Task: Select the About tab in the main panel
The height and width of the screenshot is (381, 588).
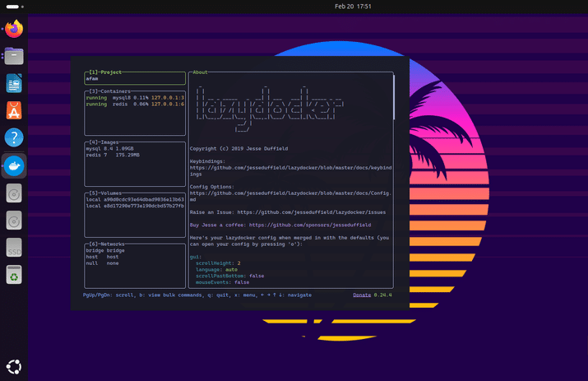Action: [x=200, y=72]
